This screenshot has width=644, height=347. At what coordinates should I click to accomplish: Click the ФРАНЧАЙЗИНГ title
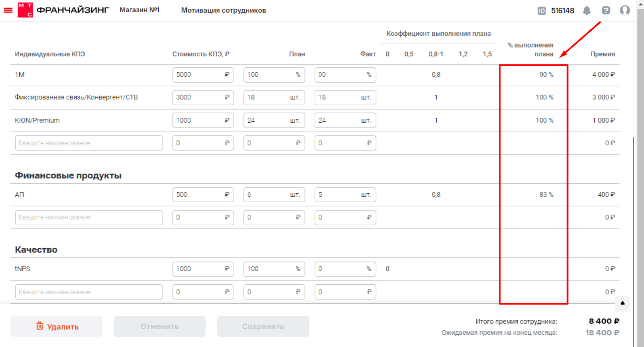tap(73, 10)
